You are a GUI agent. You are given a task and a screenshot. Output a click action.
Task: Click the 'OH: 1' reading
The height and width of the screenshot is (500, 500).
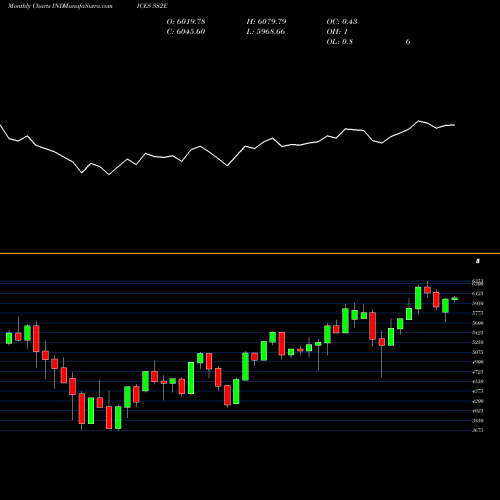coord(337,32)
